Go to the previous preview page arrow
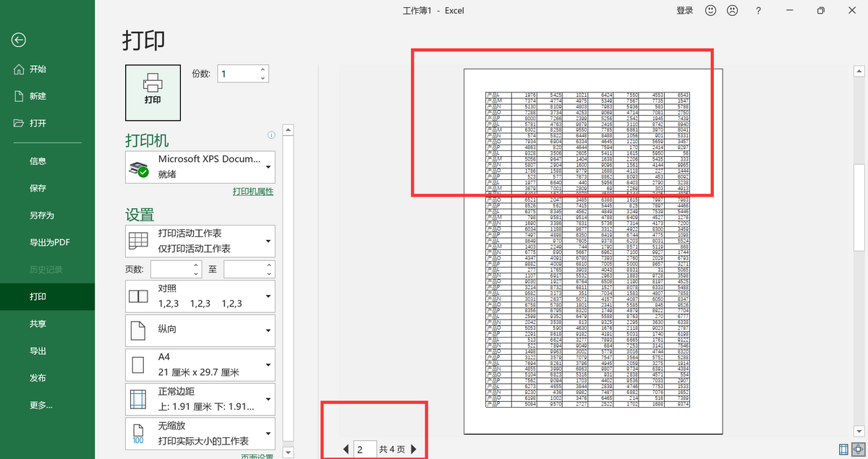The height and width of the screenshot is (459, 868). tap(346, 449)
